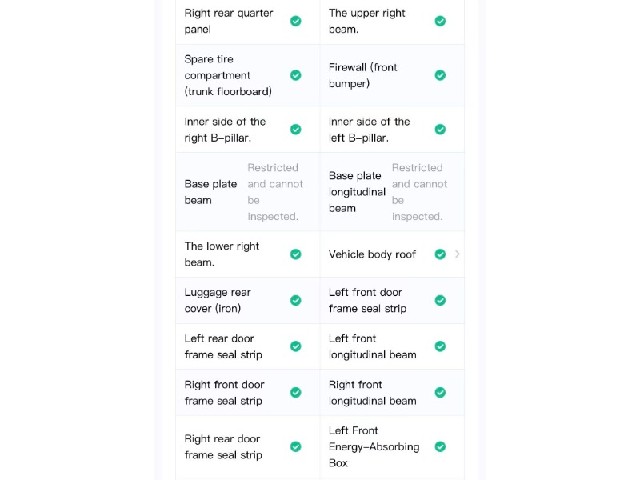Image resolution: width=640 pixels, height=480 pixels.
Task: Click the check icon for Luggage rear cover (iron)
Action: click(296, 300)
